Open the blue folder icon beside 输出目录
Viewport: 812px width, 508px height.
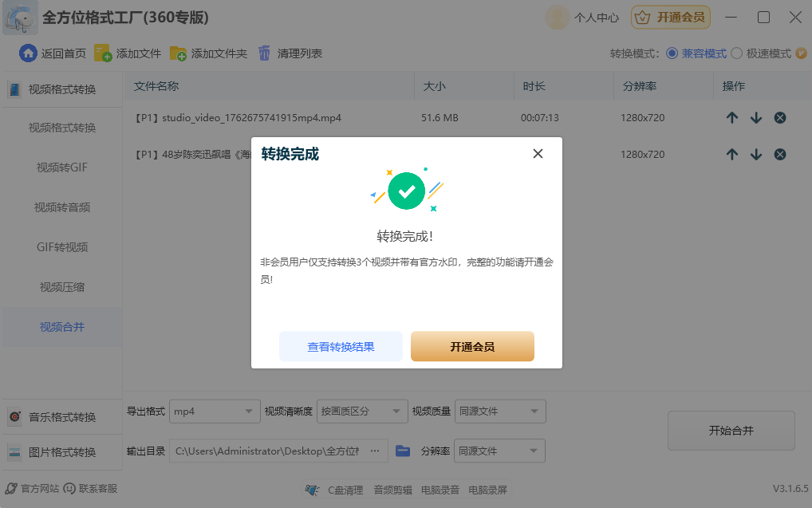tap(402, 450)
